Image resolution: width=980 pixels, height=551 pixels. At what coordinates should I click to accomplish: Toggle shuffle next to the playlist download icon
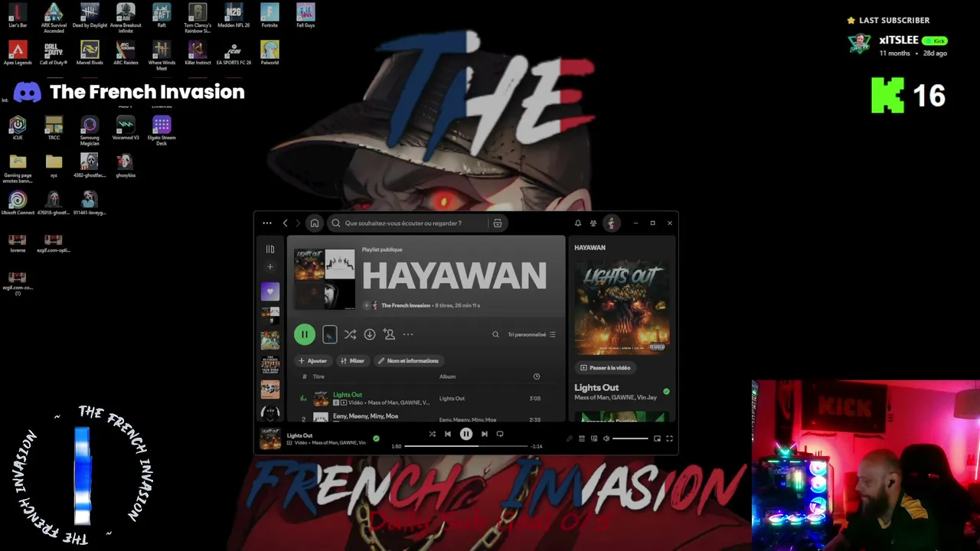tap(350, 334)
